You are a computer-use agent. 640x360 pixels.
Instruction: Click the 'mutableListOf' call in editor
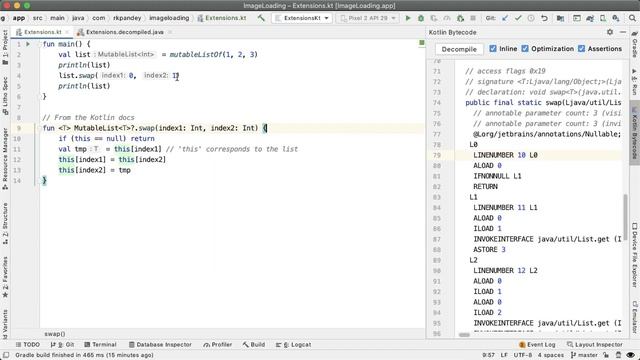click(x=196, y=54)
